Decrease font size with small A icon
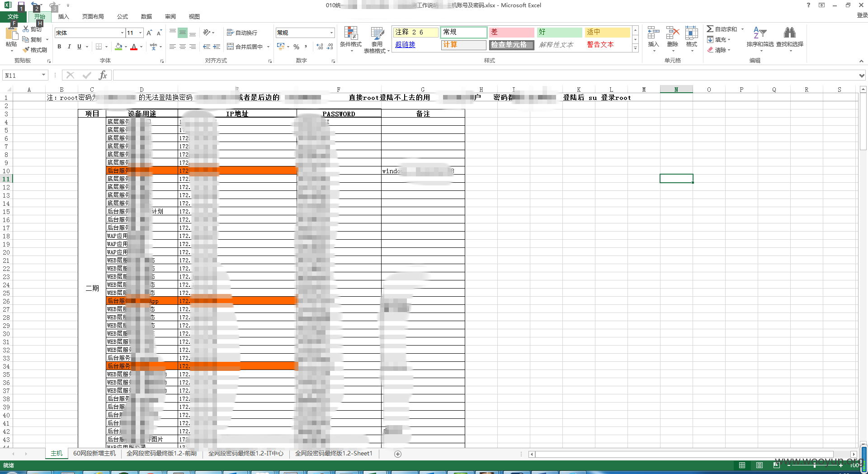The width and height of the screenshot is (868, 474). (x=159, y=33)
